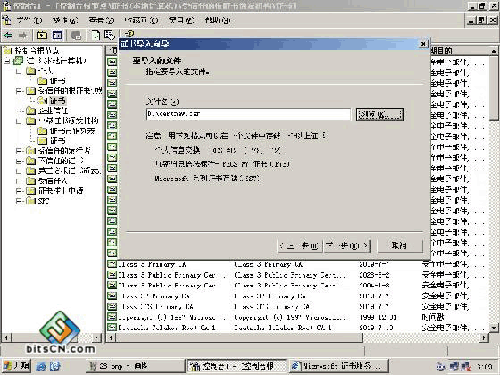Click the 上一步(B) back button in the wizard
500x375 pixels.
point(300,246)
